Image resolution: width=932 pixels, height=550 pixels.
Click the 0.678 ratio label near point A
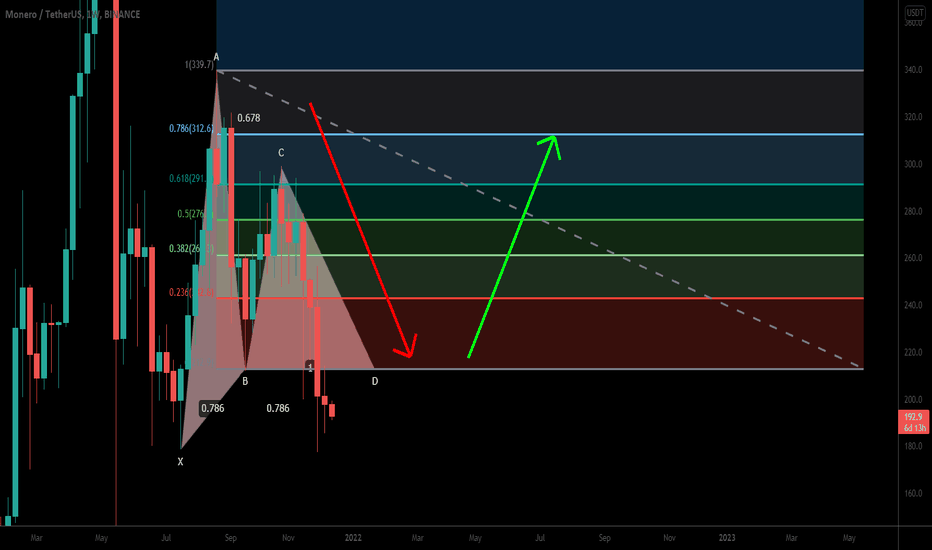coord(248,118)
